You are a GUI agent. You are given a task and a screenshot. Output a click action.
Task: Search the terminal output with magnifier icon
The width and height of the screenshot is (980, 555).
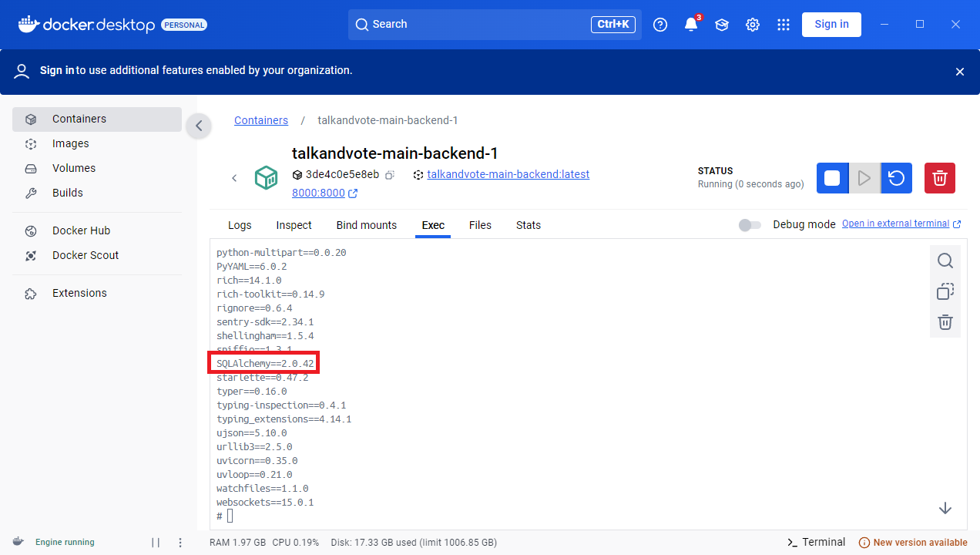pyautogui.click(x=945, y=261)
